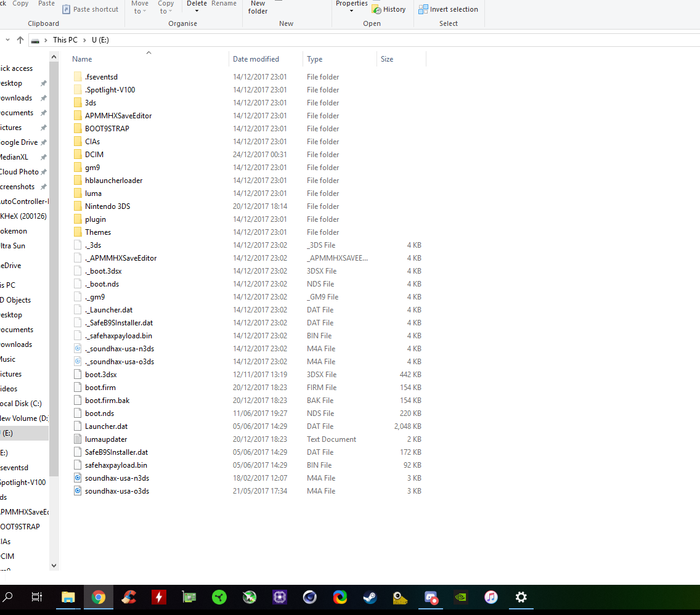The height and width of the screenshot is (615, 700).
Task: Select the boot.firm file icon
Action: point(78,388)
